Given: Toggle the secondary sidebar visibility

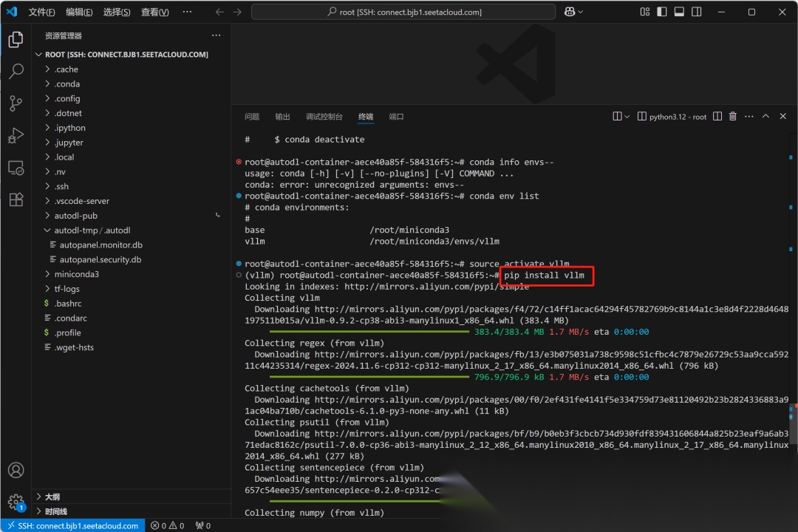Looking at the screenshot, I should tap(696, 12).
